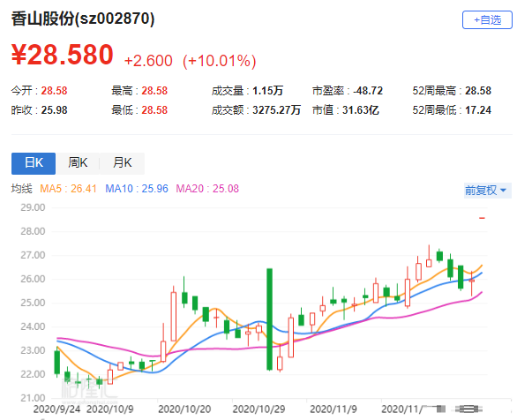Image resolution: width=517 pixels, height=420 pixels.
Task: Click the latest red limit-up candle mark
Action: [482, 218]
